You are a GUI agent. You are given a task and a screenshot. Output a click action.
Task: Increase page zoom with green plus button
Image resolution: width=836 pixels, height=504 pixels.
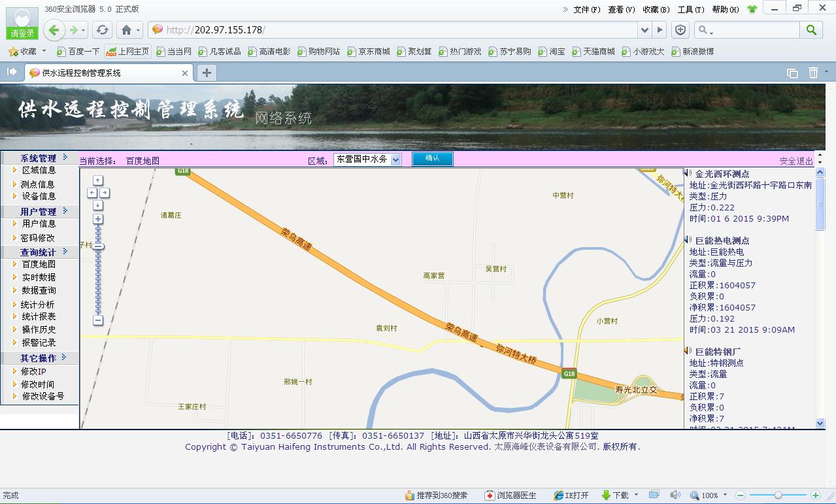click(x=815, y=496)
